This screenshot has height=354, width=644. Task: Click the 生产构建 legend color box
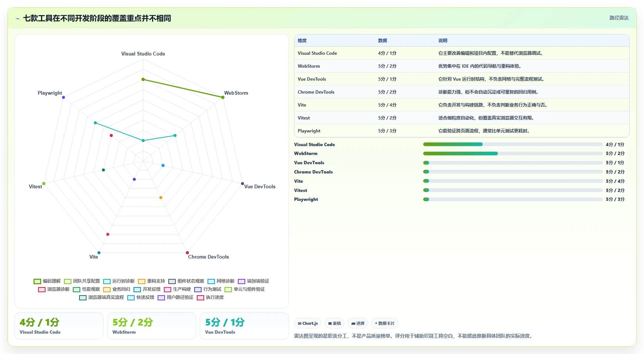pyautogui.click(x=168, y=289)
